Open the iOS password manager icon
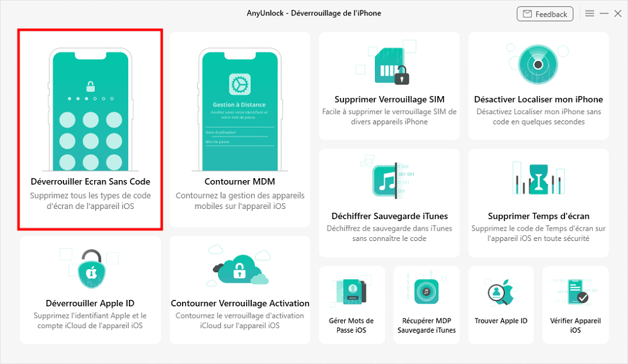This screenshot has width=628, height=364. (352, 292)
